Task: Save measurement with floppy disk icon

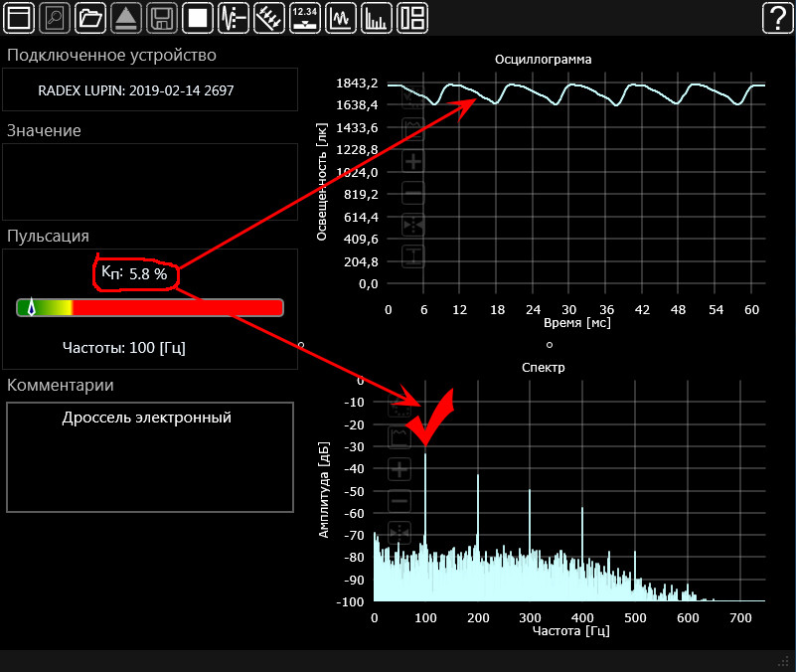Action: click(162, 18)
